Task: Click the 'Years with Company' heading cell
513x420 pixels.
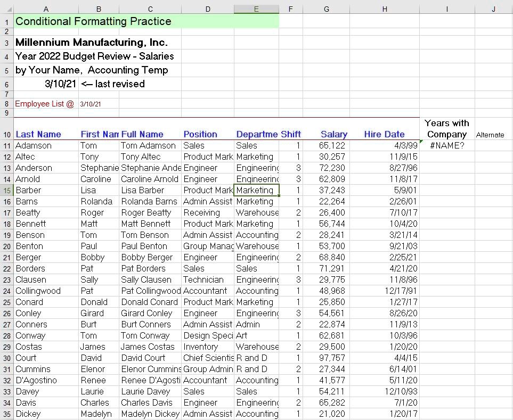Action: point(447,129)
